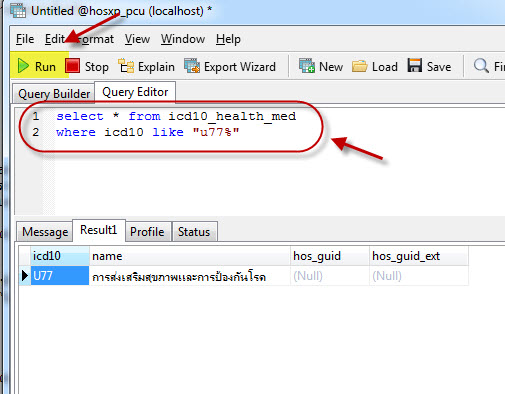
Task: Open the Help menu
Action: tap(228, 39)
